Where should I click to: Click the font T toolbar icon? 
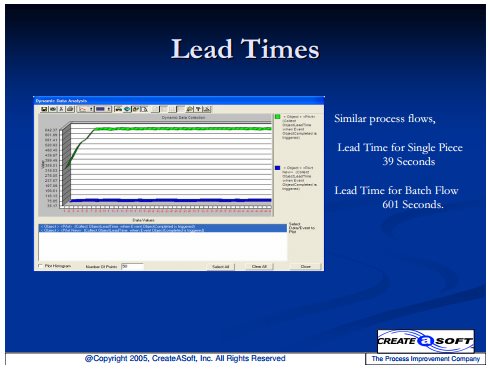[x=198, y=109]
